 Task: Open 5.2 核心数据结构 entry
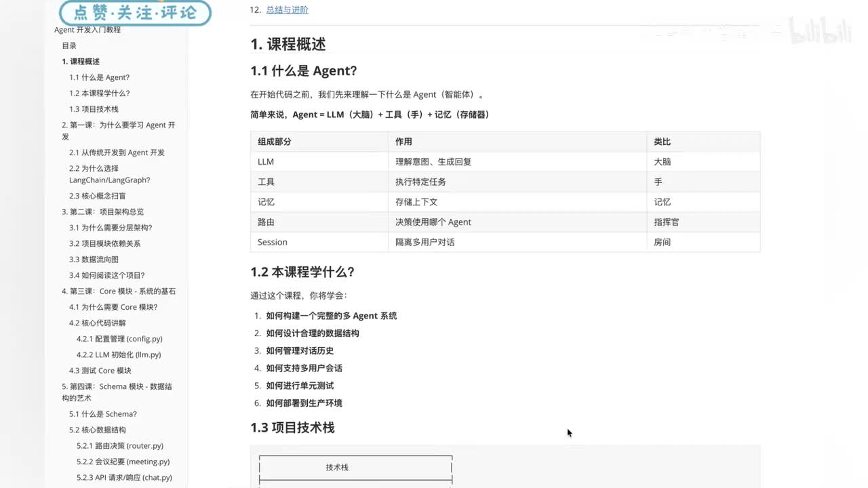(98, 430)
